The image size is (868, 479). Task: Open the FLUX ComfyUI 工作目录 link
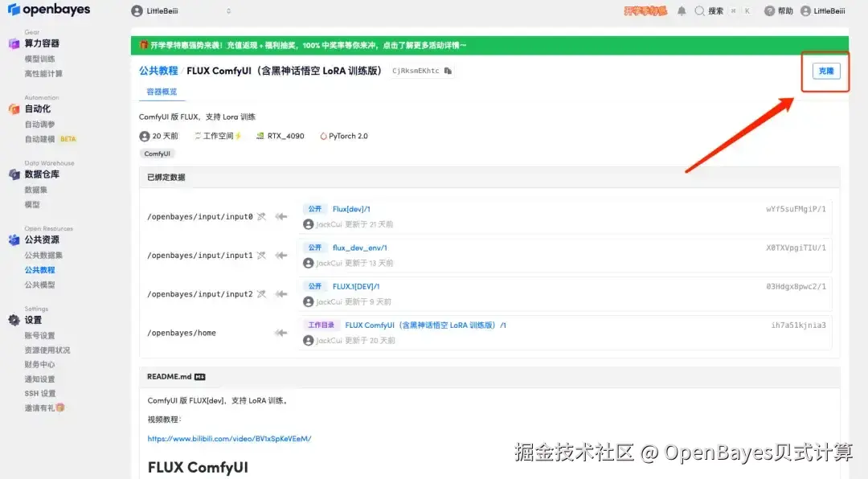pos(425,325)
